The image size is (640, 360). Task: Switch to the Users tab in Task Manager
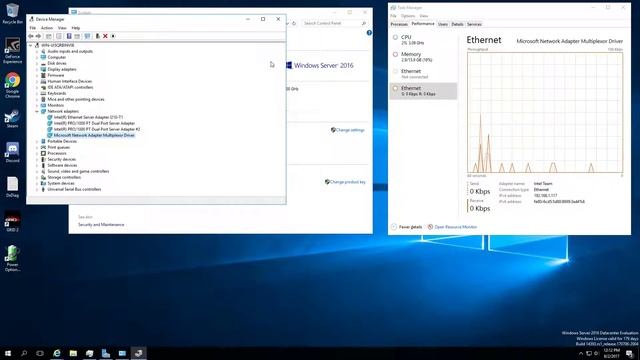(443, 24)
